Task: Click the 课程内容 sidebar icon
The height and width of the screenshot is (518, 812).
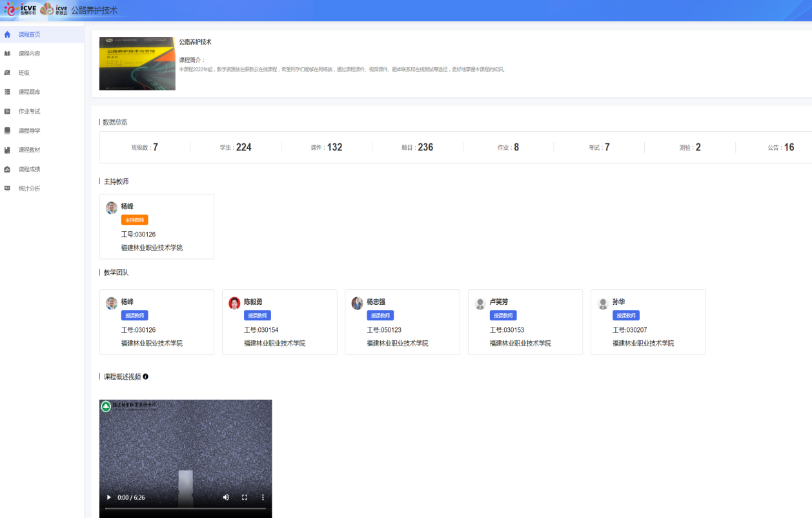Action: click(7, 54)
